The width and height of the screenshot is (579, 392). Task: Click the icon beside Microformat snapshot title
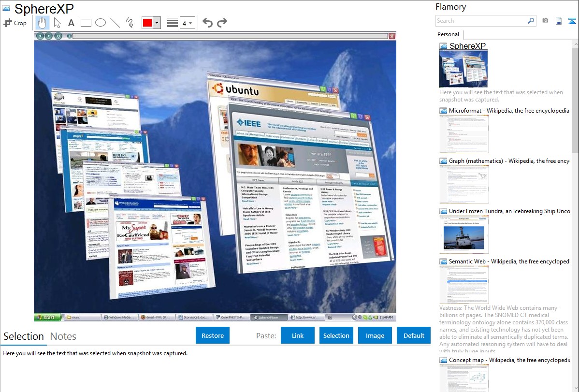(x=443, y=111)
